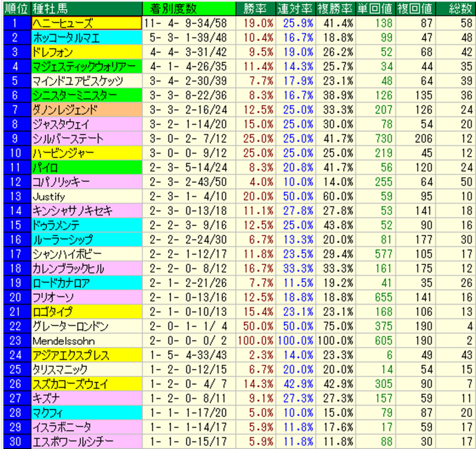
Task: Select the ヘニーヒューズ sire cell
Action: (87, 23)
